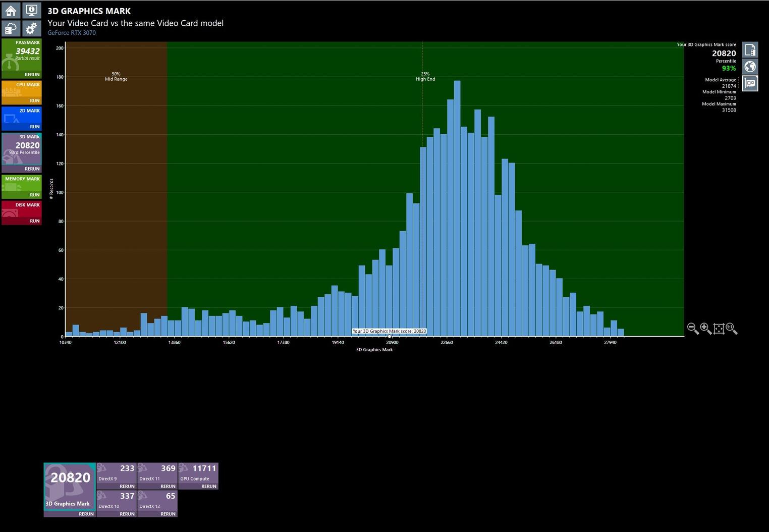Click the DirectX 10 score 337

click(x=127, y=496)
